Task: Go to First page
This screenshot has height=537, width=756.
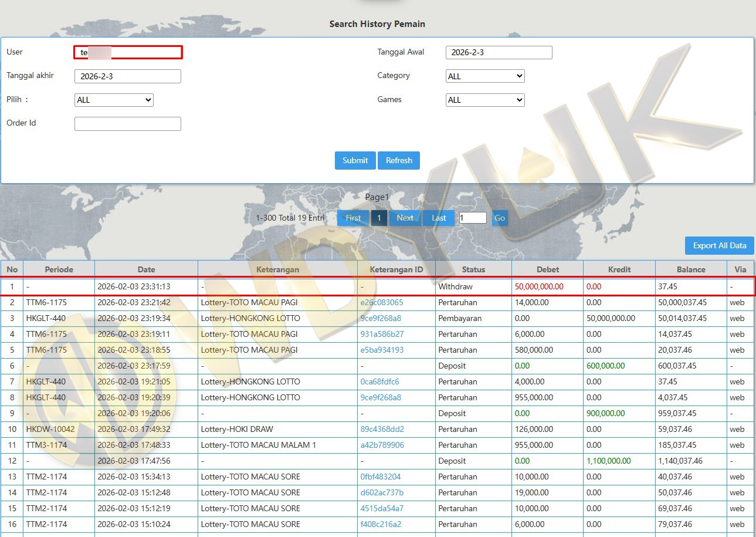Action: pos(353,218)
